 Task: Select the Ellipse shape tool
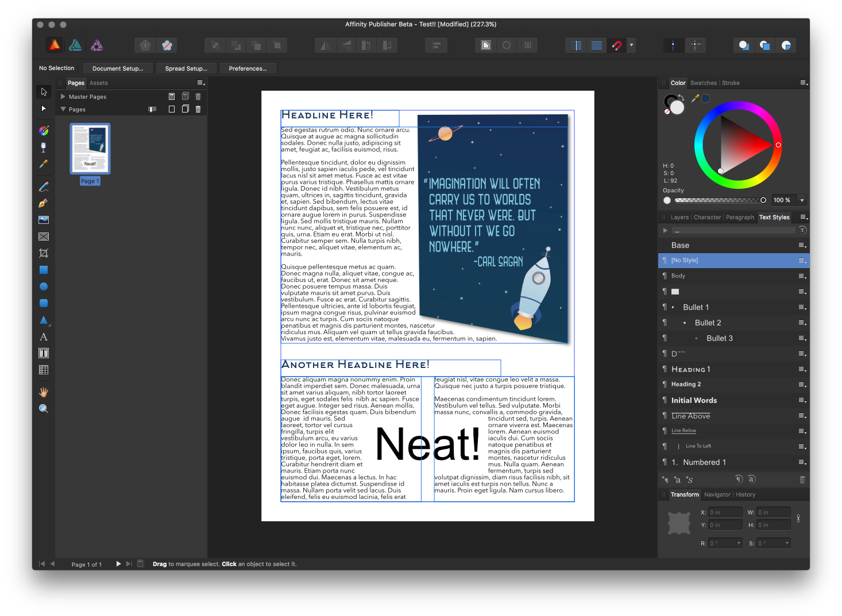[44, 286]
